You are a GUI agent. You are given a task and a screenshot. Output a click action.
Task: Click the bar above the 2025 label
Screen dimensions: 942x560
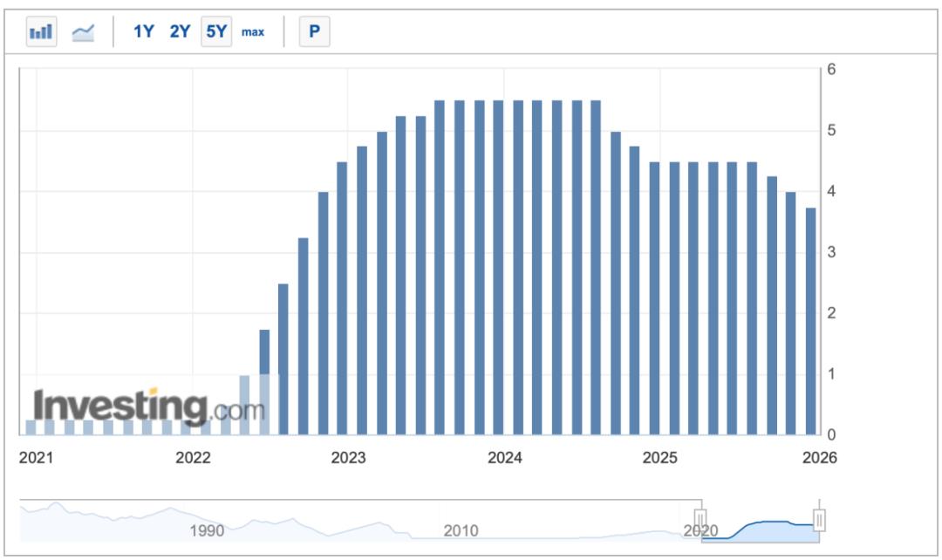click(655, 297)
